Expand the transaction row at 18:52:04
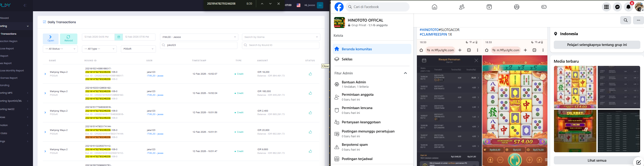This screenshot has width=644, height=166. tap(45, 93)
